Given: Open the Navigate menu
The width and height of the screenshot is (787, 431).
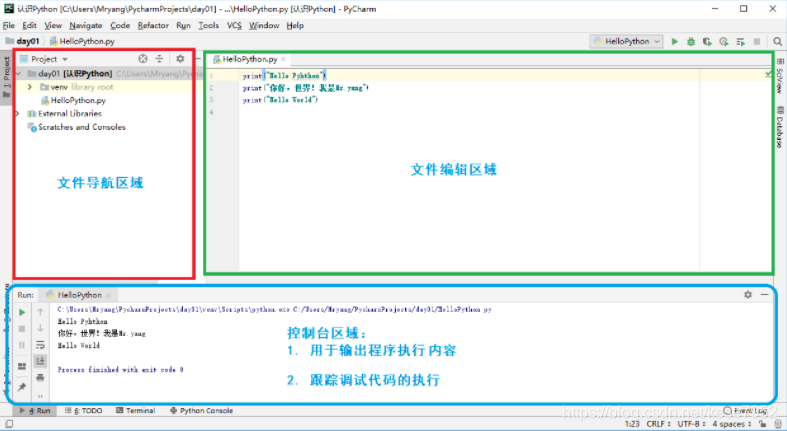Looking at the screenshot, I should click(x=86, y=26).
